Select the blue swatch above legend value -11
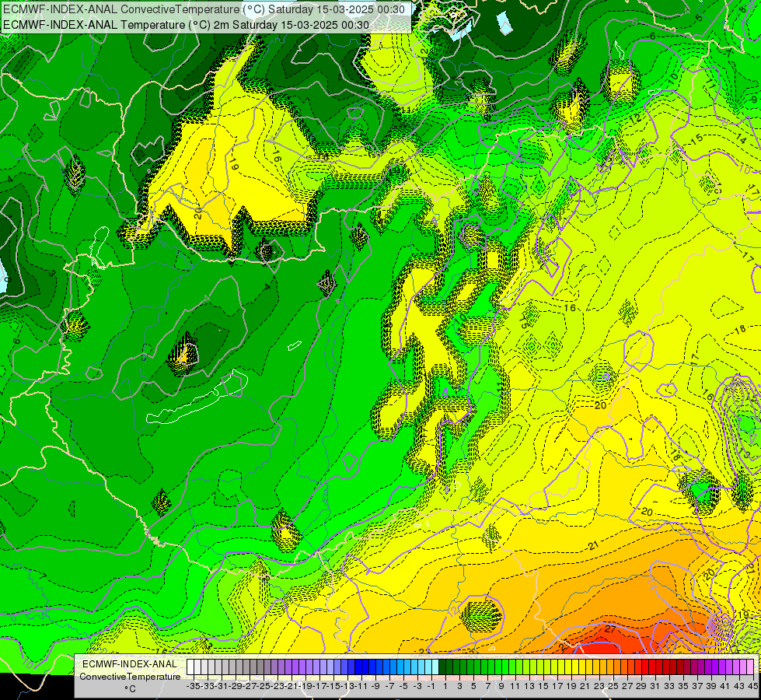The width and height of the screenshot is (761, 700). click(x=358, y=667)
